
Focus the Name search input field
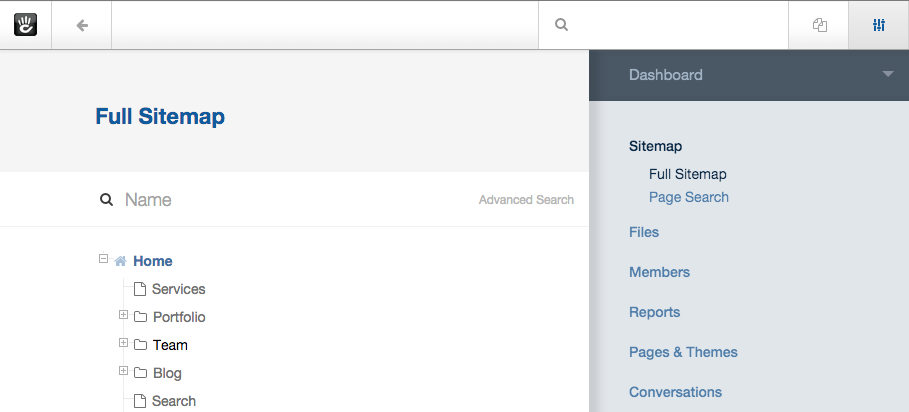[x=296, y=200]
